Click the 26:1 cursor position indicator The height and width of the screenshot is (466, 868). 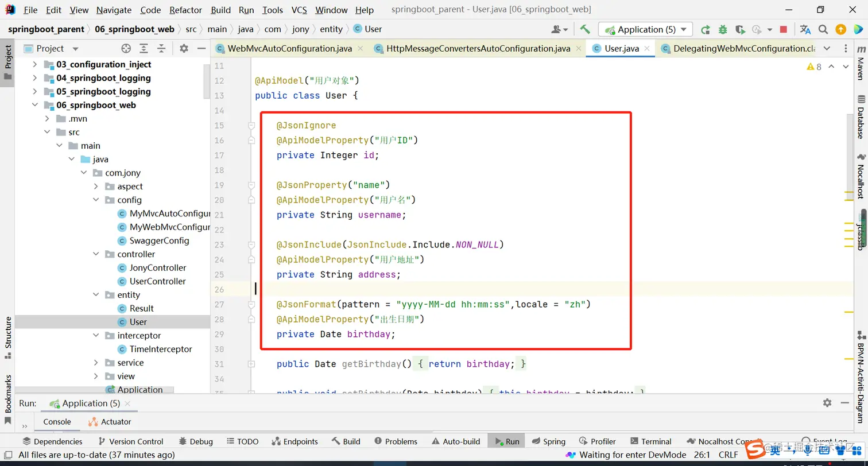(x=702, y=455)
